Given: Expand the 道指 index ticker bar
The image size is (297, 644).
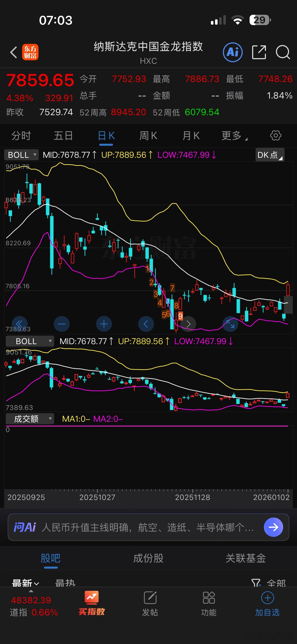Looking at the screenshot, I should 34,606.
